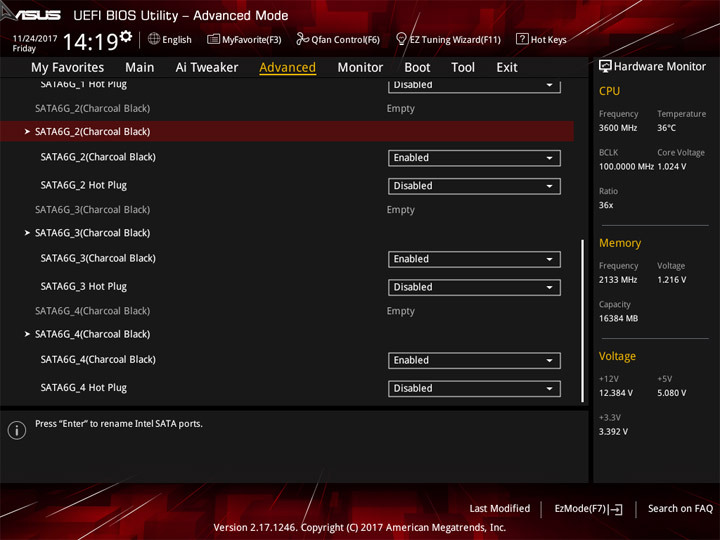
Task: Click +5V value 5.080 V
Action: click(672, 393)
